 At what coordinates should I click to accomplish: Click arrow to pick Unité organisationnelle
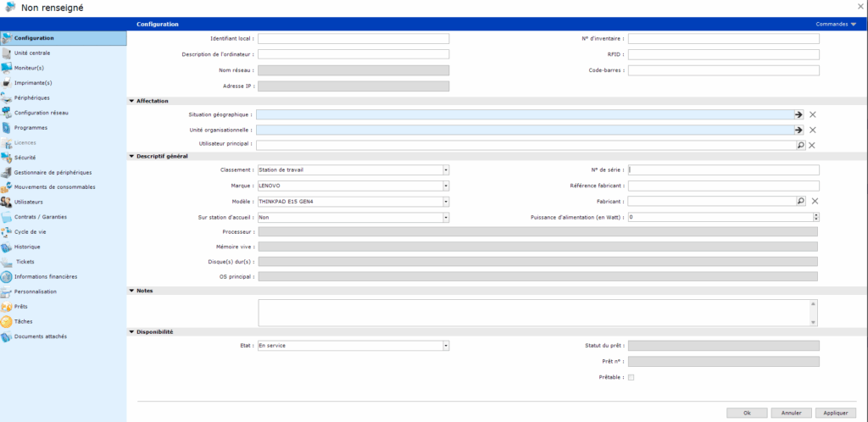(x=798, y=130)
